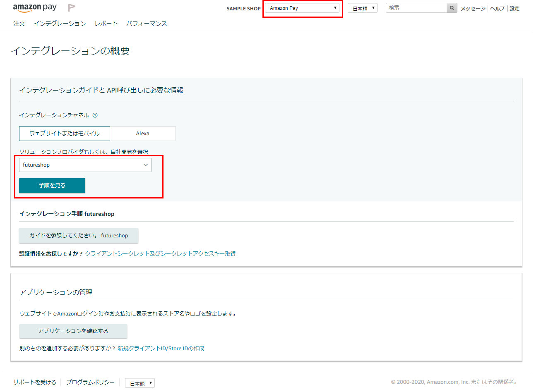Click the search magnifier button
534x392 pixels.
(x=452, y=8)
